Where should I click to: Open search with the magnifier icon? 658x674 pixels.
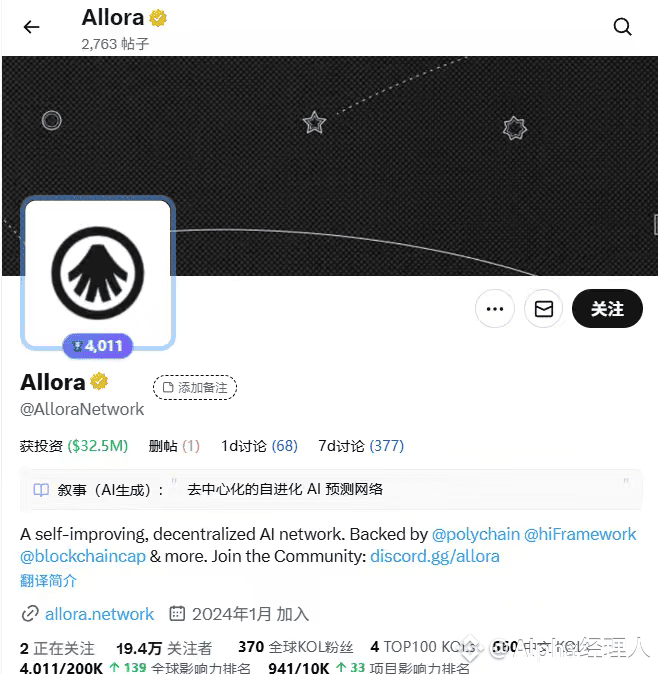point(622,27)
